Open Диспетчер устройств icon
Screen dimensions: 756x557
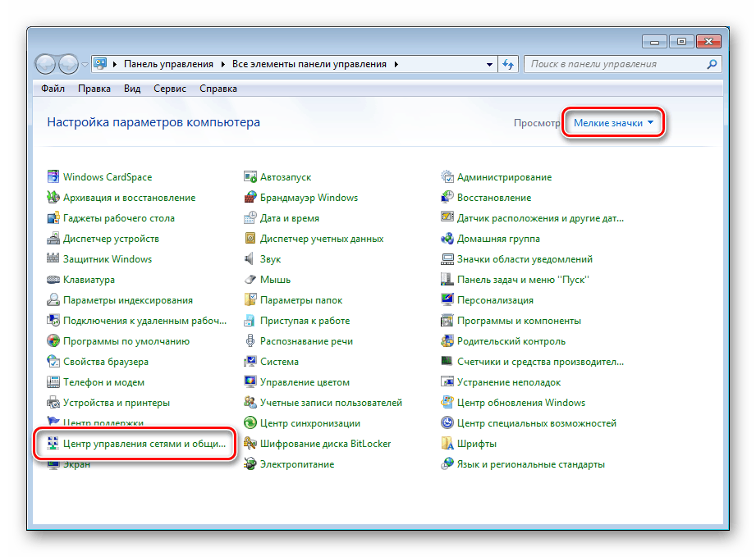click(x=53, y=239)
